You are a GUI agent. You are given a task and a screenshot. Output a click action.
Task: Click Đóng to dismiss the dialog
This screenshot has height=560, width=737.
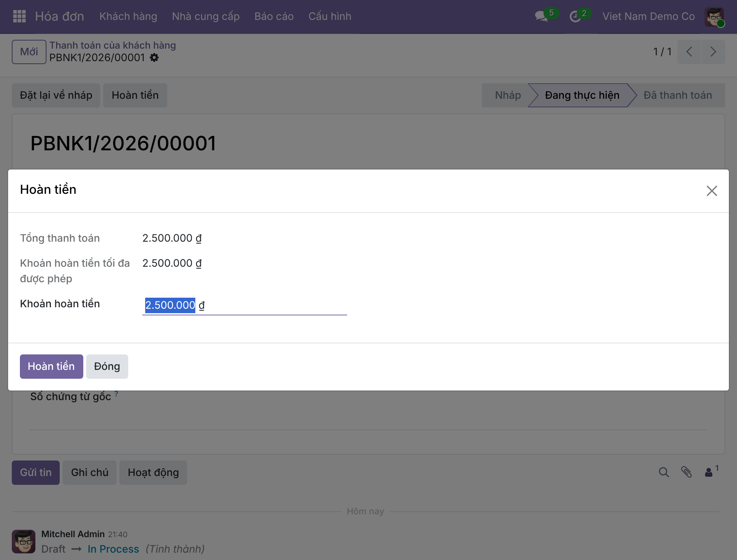click(107, 366)
